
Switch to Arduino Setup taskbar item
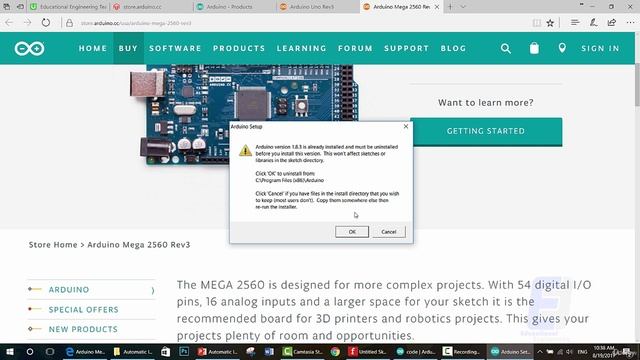[x=510, y=351]
